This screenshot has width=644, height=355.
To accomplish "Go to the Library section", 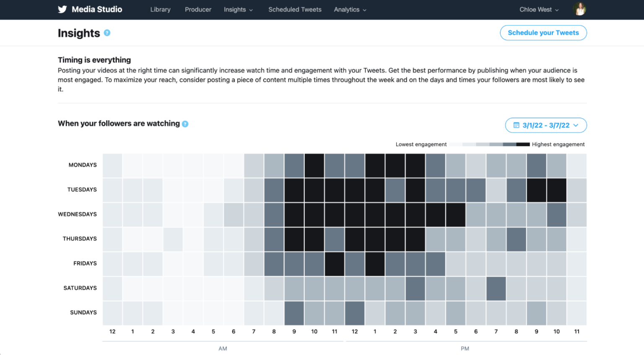I will coord(161,9).
